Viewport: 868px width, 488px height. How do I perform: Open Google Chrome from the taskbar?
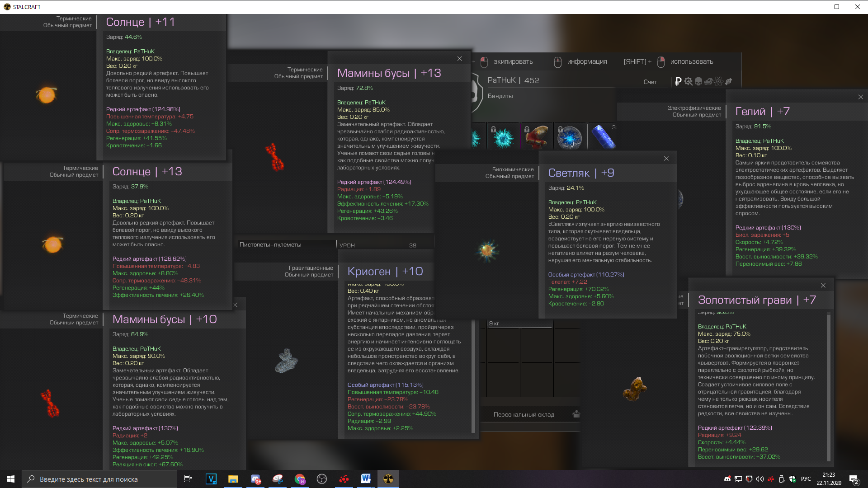pos(300,479)
